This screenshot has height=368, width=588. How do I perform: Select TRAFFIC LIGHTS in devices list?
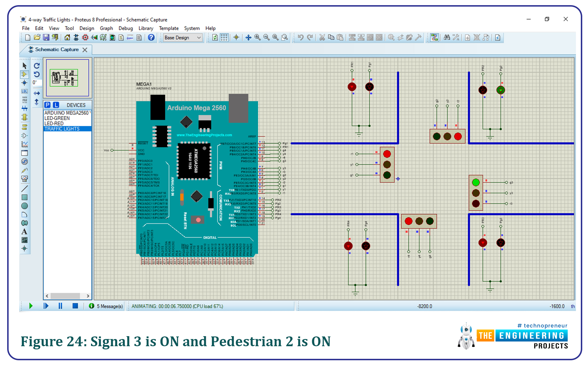[x=67, y=129]
